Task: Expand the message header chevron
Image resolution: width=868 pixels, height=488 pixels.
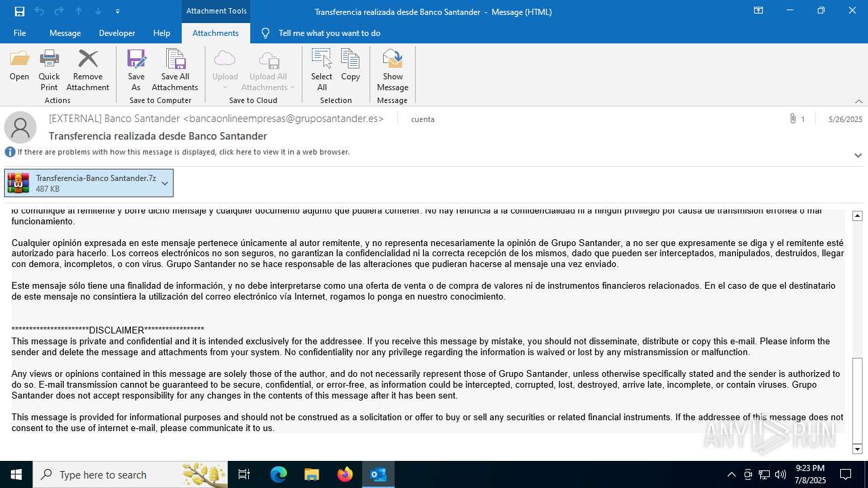Action: coord(858,155)
